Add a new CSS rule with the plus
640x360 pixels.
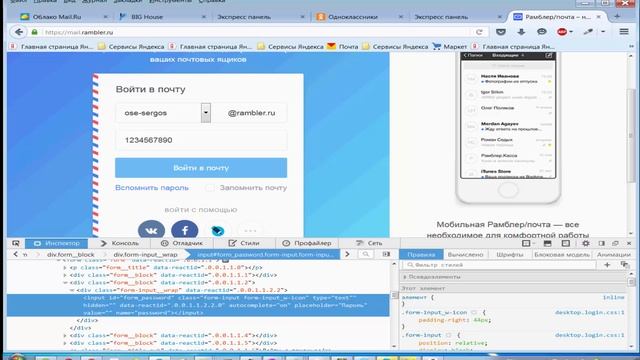(x=607, y=265)
